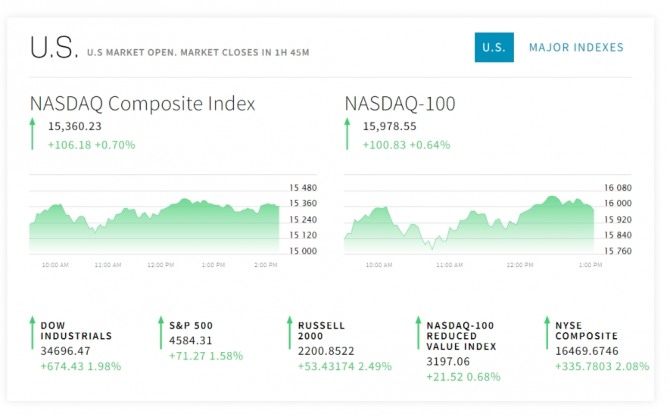The image size is (670, 417).
Task: Click the NASDAQ Composite green up arrow
Action: (x=32, y=135)
